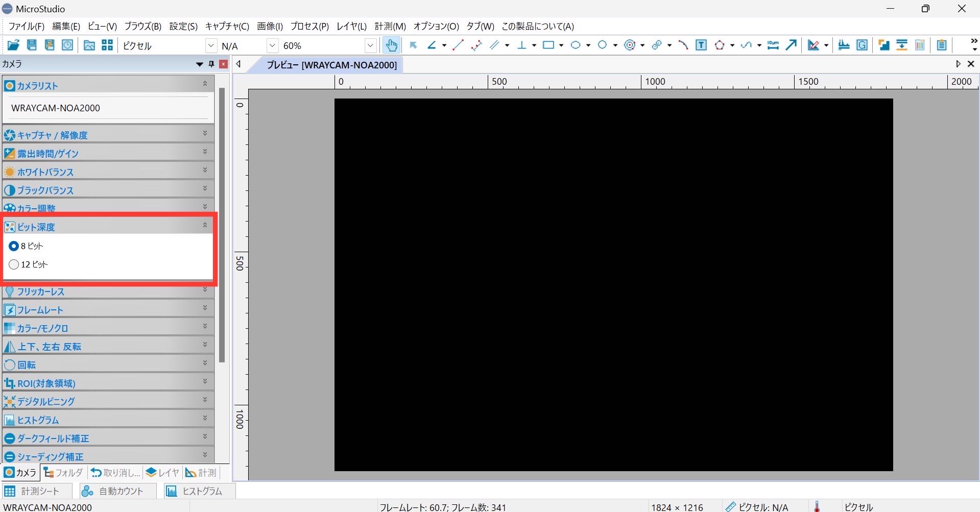
Task: Click the 自動カウント button
Action: point(113,491)
